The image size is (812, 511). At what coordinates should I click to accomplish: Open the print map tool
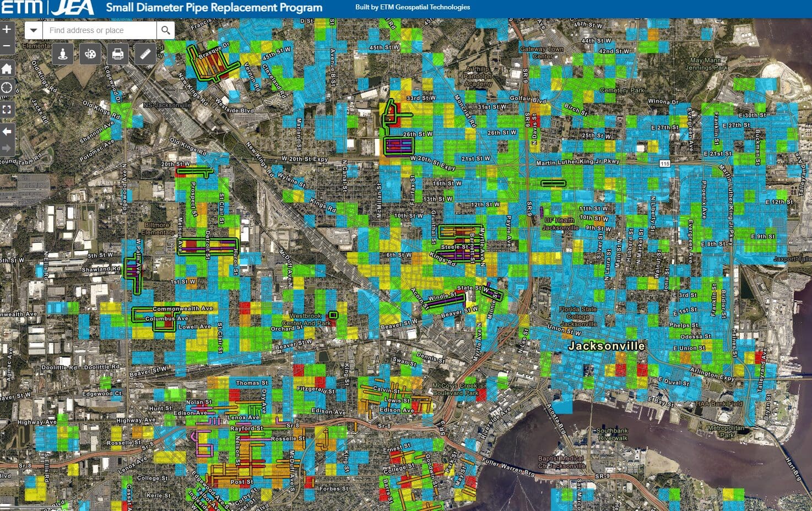pos(117,54)
